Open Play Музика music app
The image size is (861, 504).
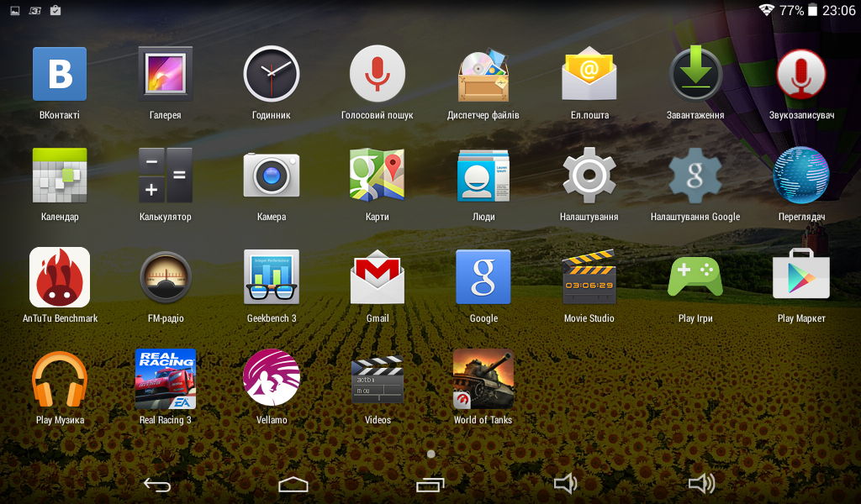tap(60, 378)
